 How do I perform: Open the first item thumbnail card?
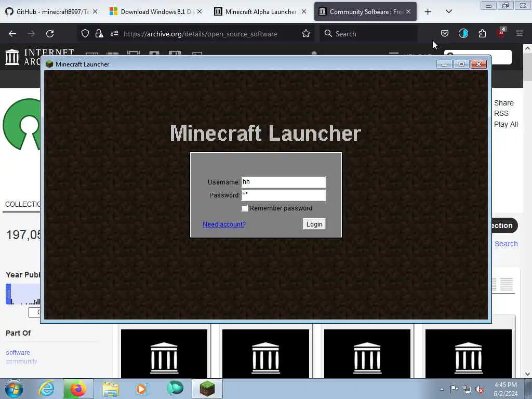click(164, 353)
